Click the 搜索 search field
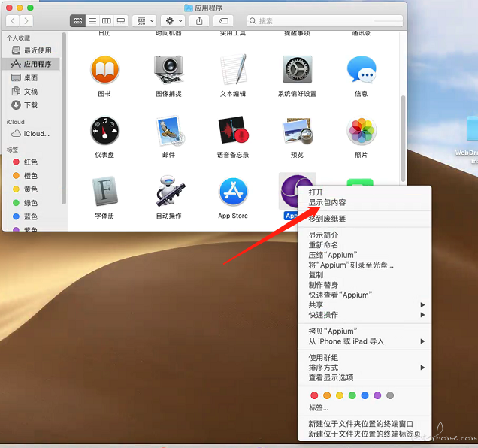 coord(325,21)
